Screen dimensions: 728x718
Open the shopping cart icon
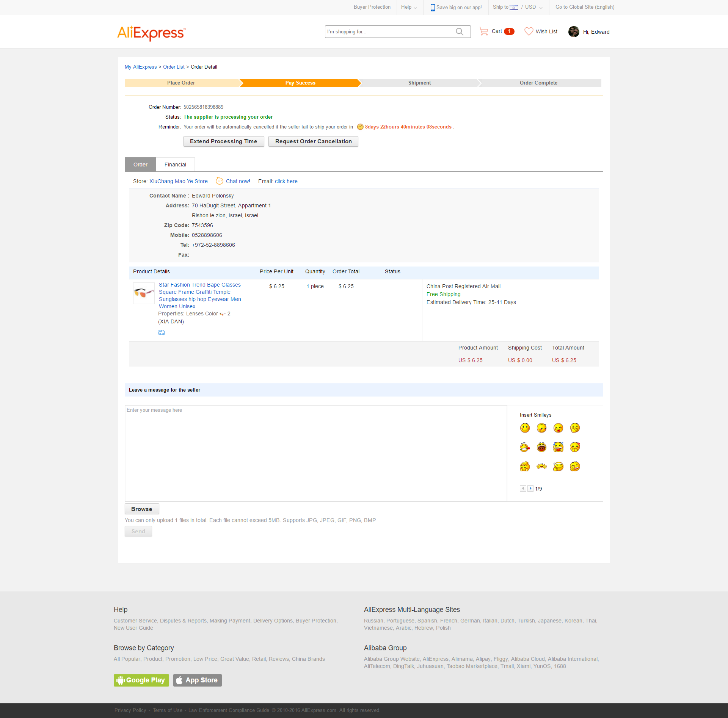click(484, 31)
